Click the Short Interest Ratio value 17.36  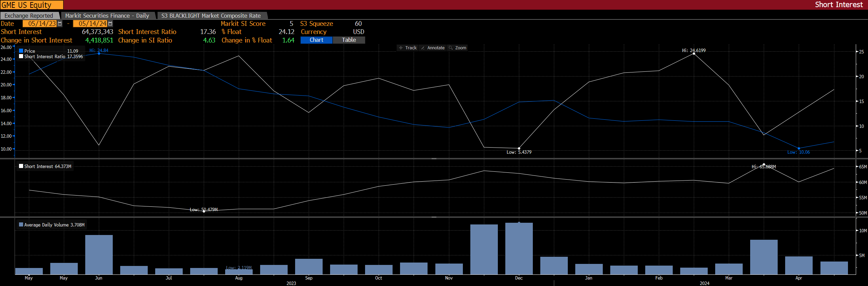click(208, 32)
